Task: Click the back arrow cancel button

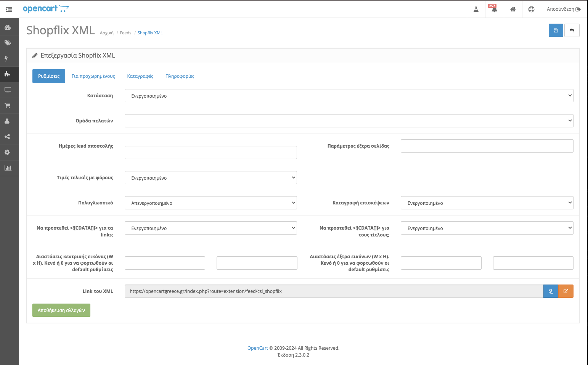Action: point(572,31)
